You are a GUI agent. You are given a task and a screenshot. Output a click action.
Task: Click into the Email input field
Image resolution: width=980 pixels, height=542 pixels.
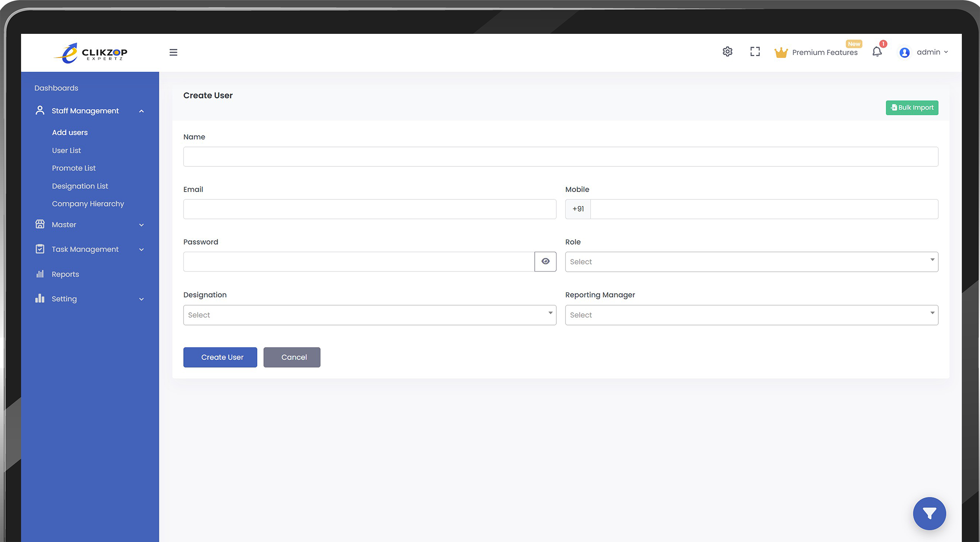369,209
